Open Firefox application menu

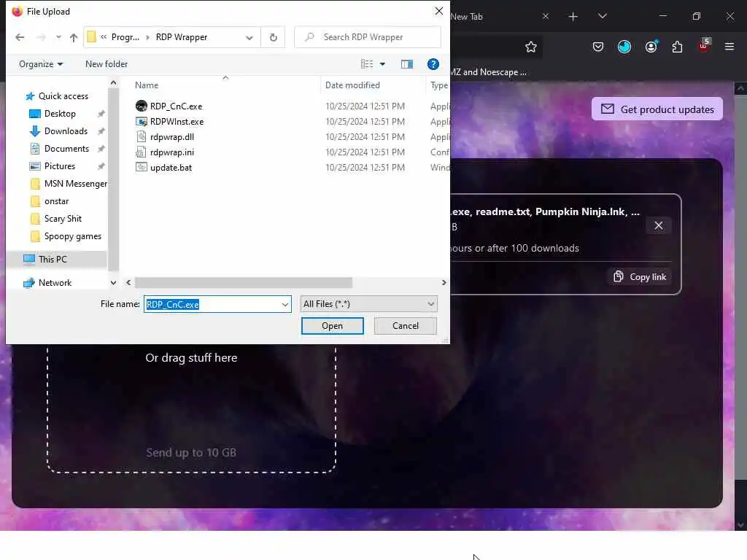(729, 47)
